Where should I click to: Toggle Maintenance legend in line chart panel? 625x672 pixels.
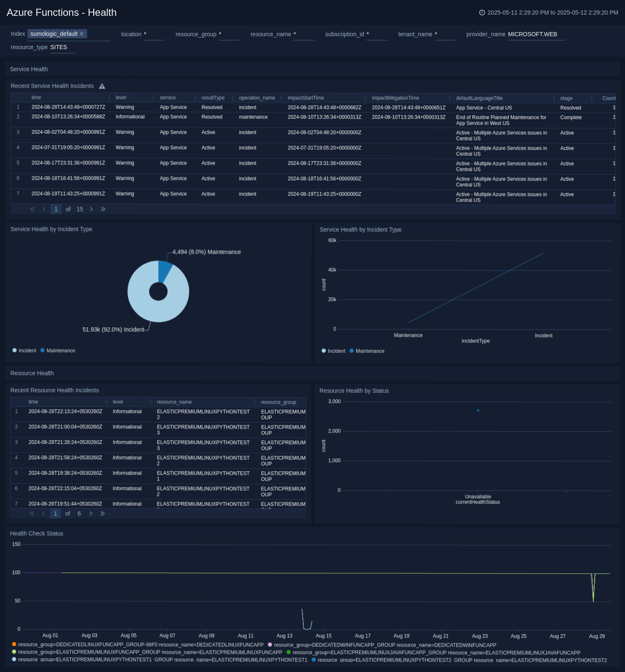tap(367, 351)
